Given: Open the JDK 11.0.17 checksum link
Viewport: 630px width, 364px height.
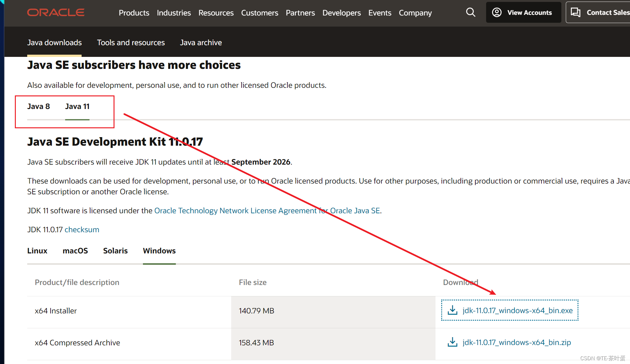Looking at the screenshot, I should pos(82,229).
